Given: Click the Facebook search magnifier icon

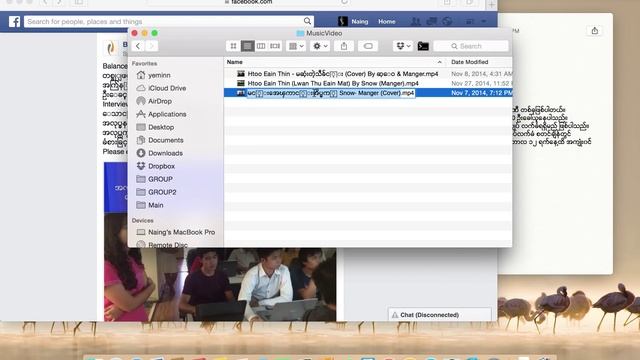Looking at the screenshot, I should pyautogui.click(x=307, y=21).
